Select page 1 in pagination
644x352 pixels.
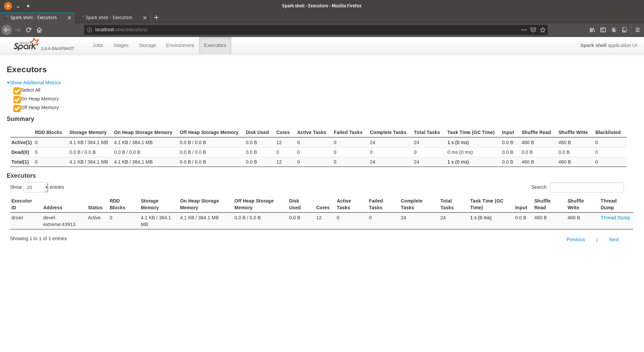click(597, 239)
